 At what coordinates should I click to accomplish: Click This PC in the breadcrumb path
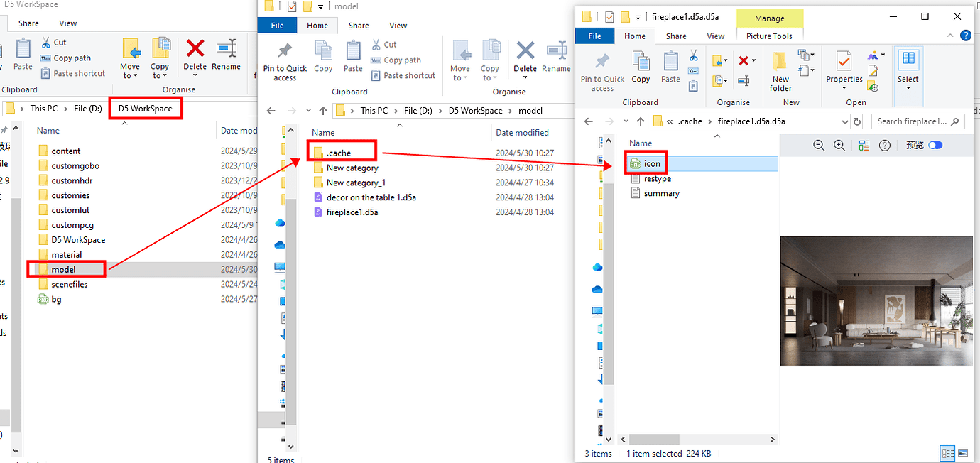click(373, 110)
